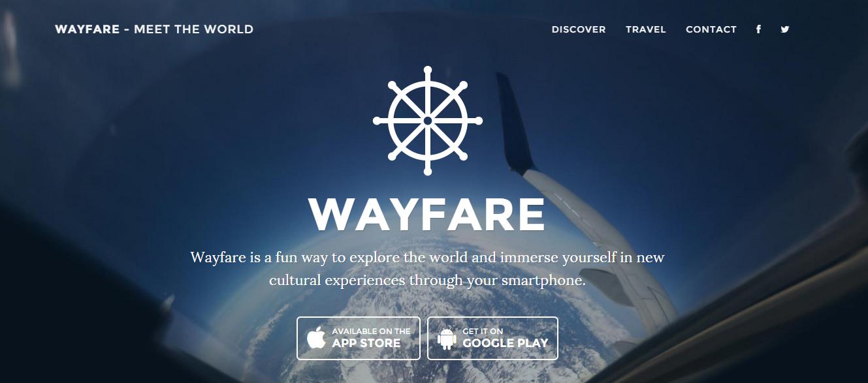
Task: Go to the Discover section
Action: [x=579, y=29]
